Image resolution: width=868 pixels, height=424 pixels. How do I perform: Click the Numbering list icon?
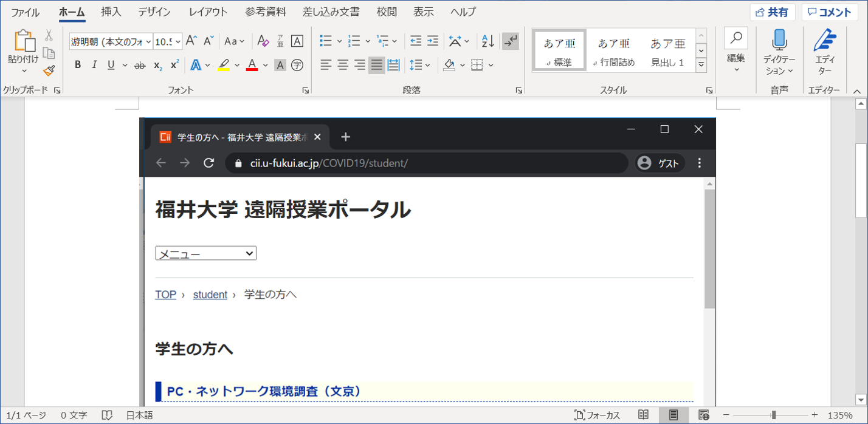(354, 41)
